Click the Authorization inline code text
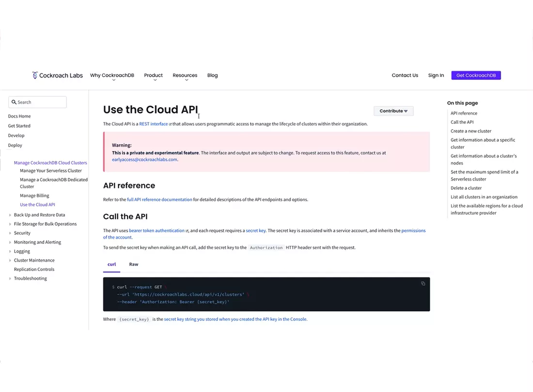The image size is (533, 392). tap(266, 248)
